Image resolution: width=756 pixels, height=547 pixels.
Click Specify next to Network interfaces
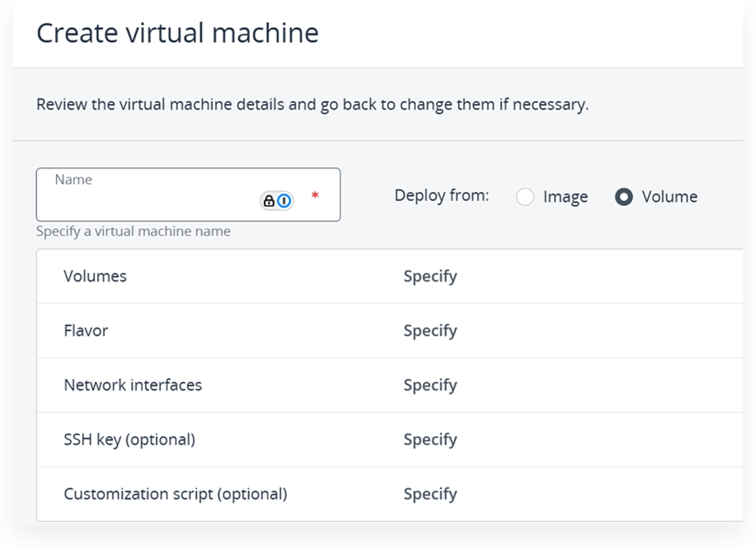[430, 385]
